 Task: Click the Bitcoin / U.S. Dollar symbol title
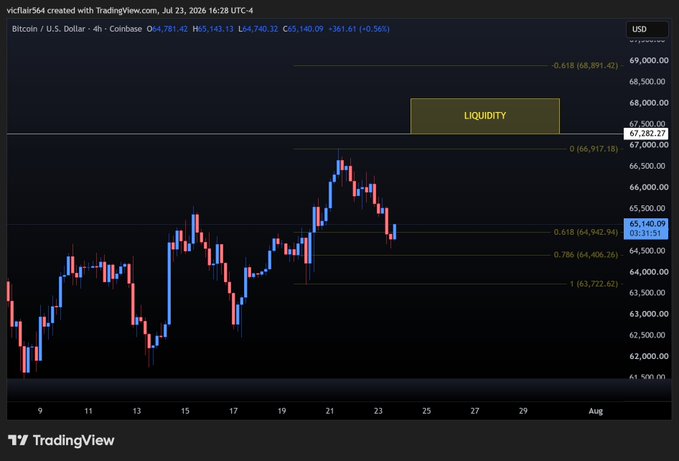tap(48, 29)
